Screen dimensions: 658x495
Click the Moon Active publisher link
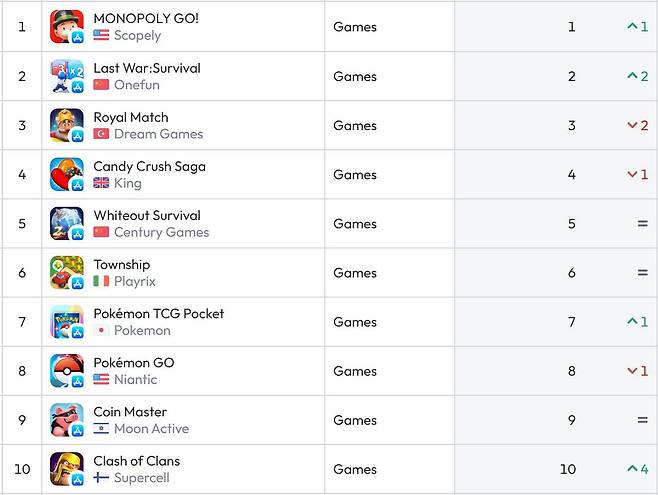tap(151, 429)
